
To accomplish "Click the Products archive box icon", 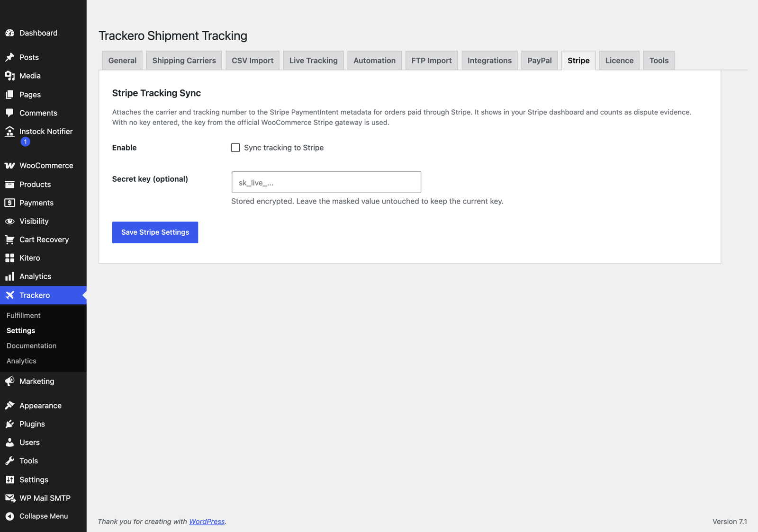I will tap(9, 185).
